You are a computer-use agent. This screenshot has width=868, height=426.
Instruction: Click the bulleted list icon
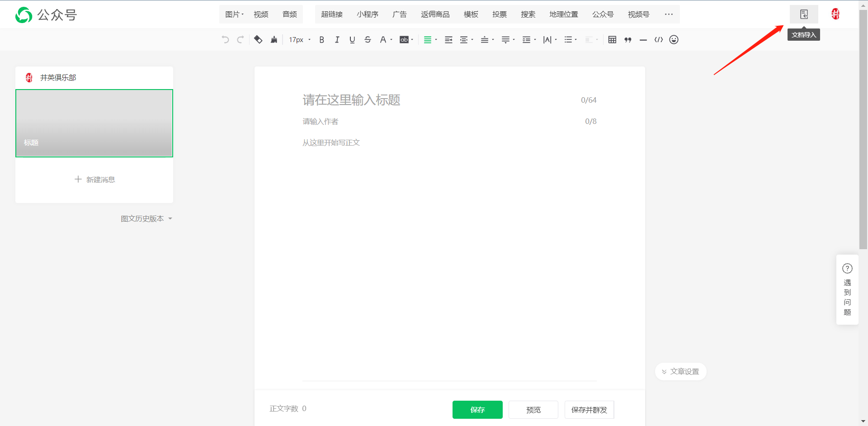tap(568, 40)
